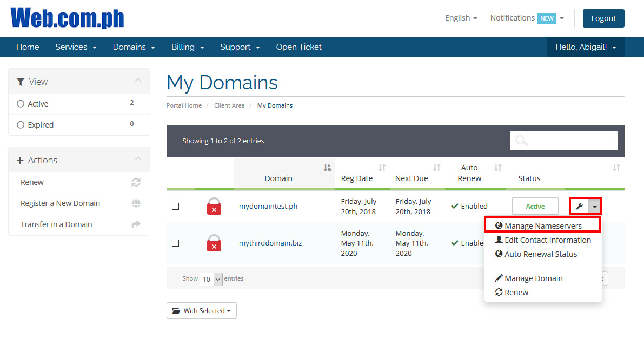The image size is (644, 345).
Task: Open the Show entries count dropdown
Action: click(x=211, y=279)
